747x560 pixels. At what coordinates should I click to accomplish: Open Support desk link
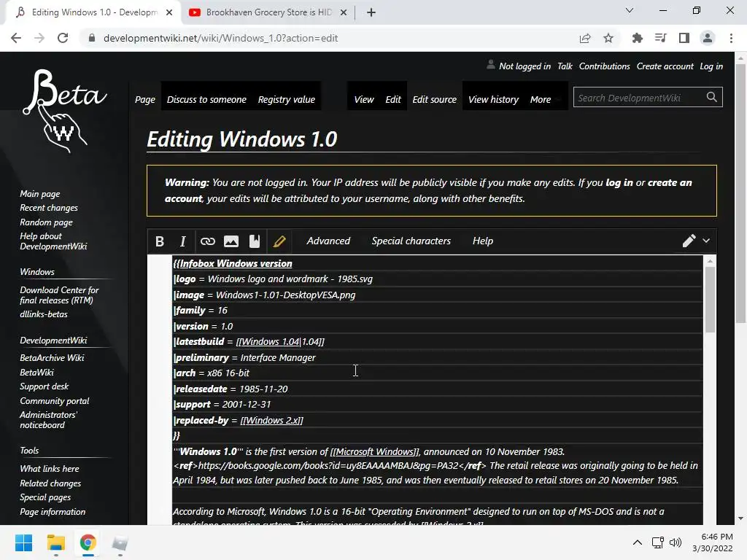(x=44, y=386)
